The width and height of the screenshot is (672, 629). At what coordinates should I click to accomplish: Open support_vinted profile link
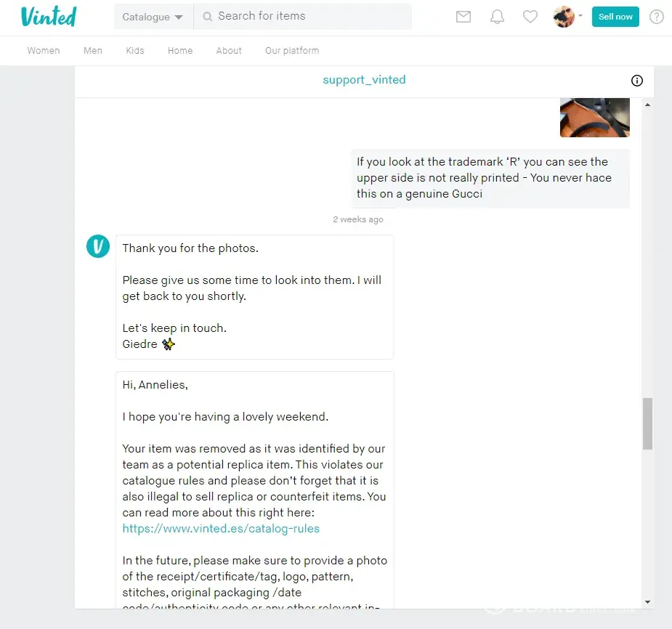364,80
